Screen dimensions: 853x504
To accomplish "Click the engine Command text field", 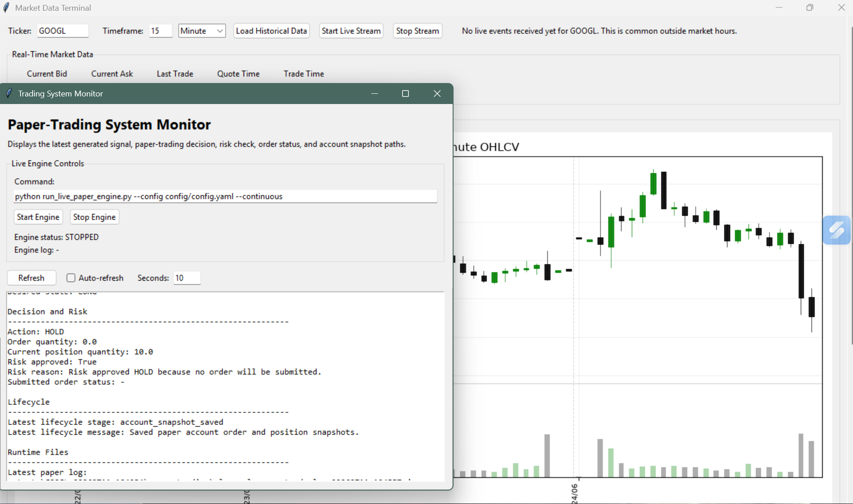I will [x=225, y=196].
